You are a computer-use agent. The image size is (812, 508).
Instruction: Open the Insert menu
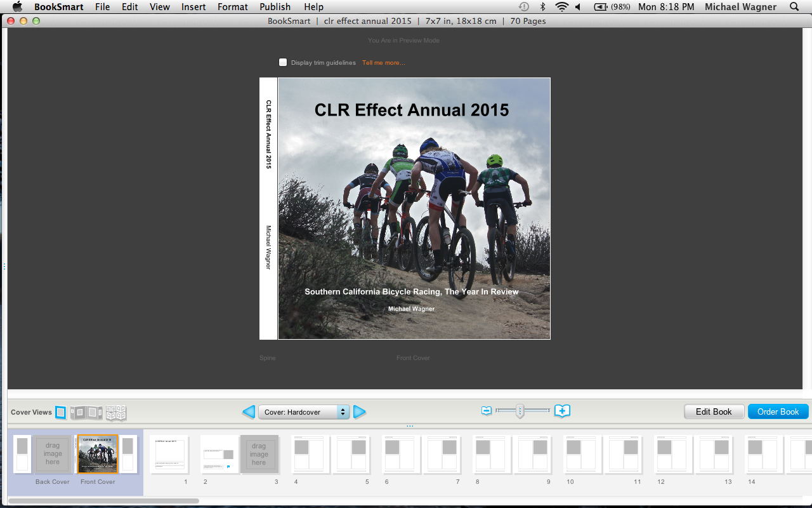(x=193, y=7)
